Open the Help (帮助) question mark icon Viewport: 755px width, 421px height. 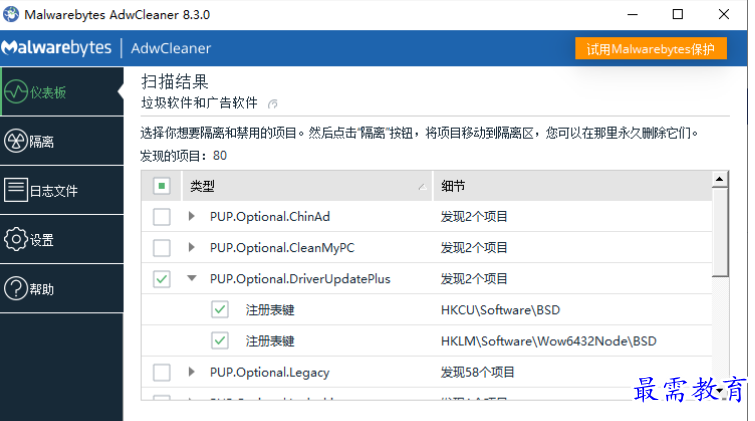16,289
